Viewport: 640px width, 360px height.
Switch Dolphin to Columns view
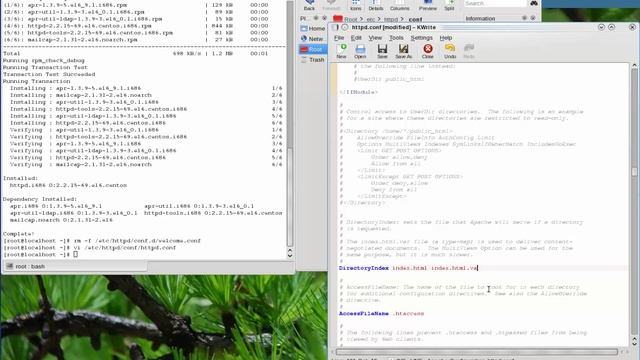399,5
